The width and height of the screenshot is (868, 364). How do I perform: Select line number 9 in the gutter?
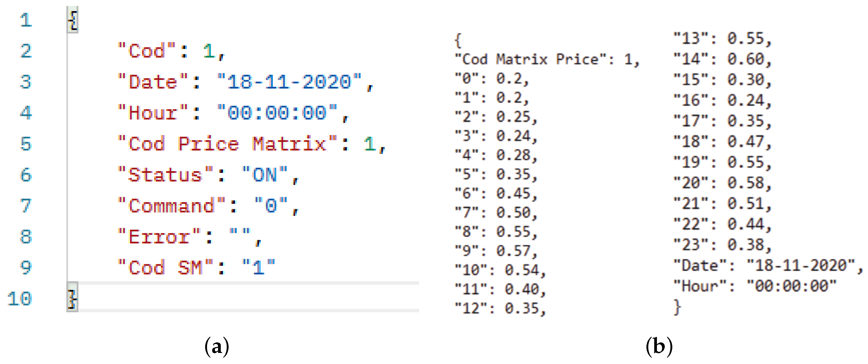pyautogui.click(x=26, y=267)
